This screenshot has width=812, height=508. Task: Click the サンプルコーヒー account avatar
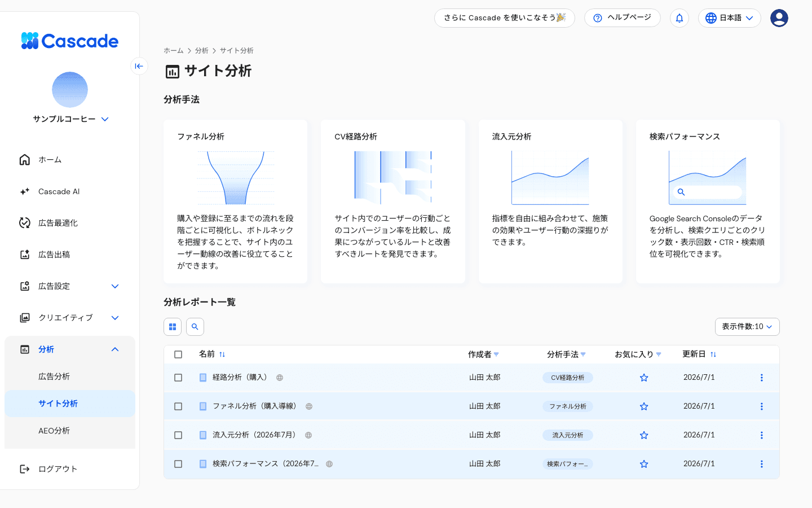(70, 90)
